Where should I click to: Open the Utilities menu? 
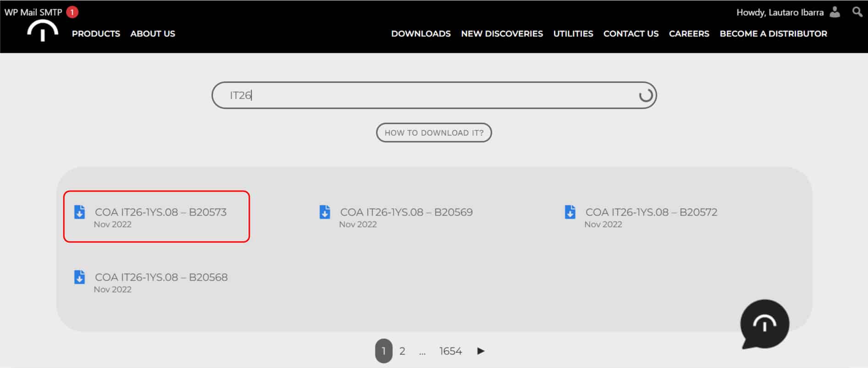point(573,33)
